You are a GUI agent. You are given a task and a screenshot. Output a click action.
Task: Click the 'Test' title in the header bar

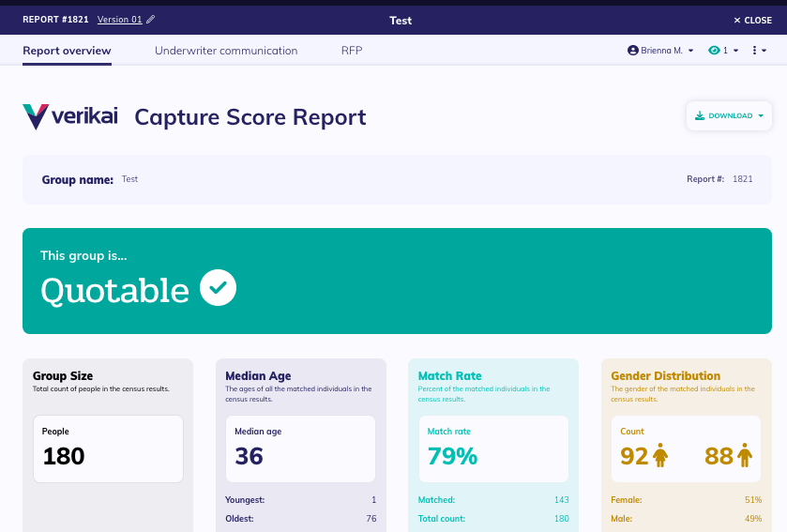coord(401,21)
